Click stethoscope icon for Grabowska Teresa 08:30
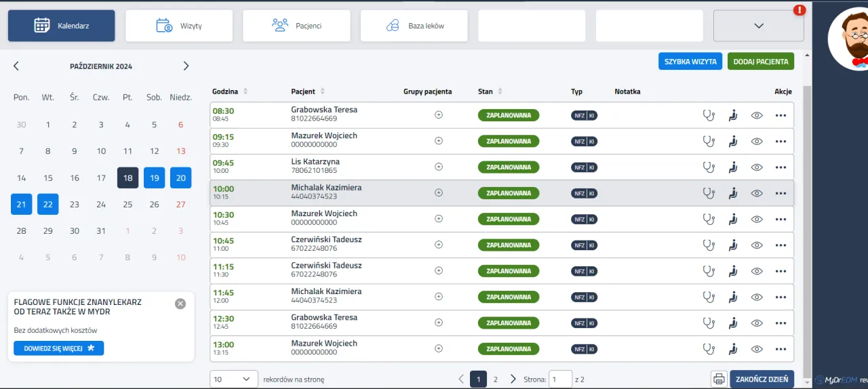 tap(709, 115)
